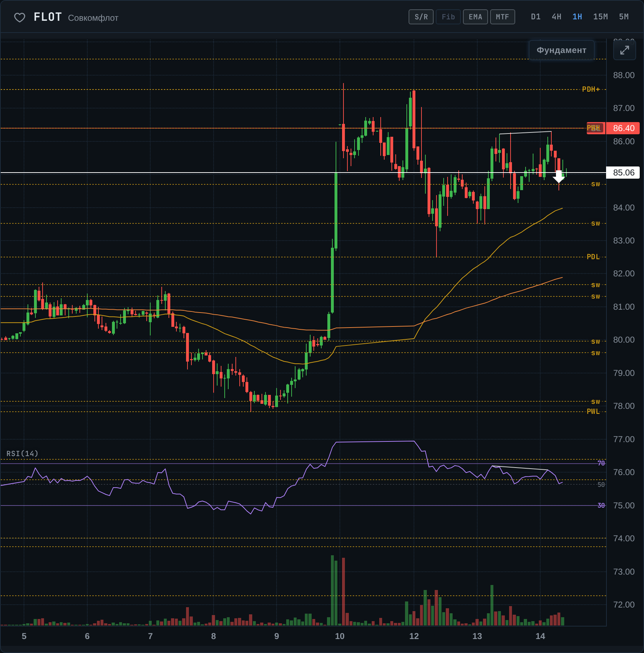Switch to 15M timeframe
Viewport: 644px width, 653px height.
[x=600, y=17]
